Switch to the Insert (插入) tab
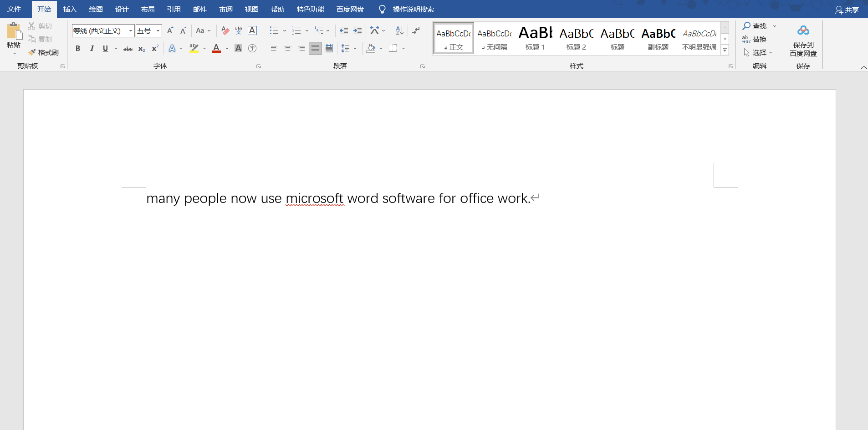Image resolution: width=868 pixels, height=430 pixels. (x=70, y=9)
